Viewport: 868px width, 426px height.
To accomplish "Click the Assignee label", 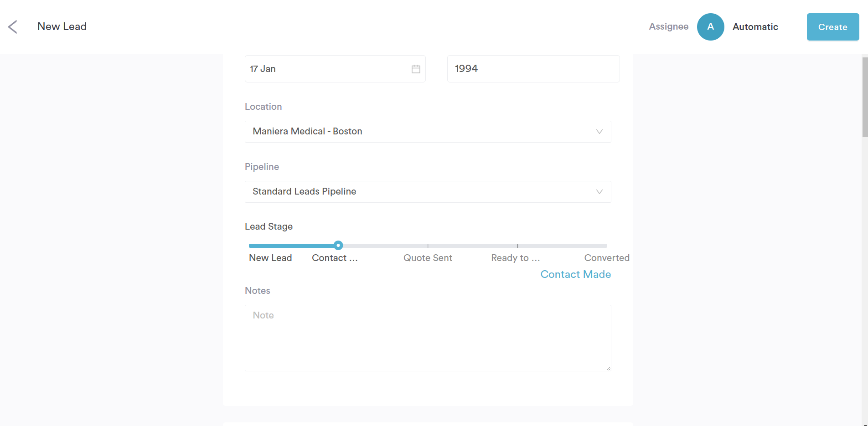I will point(668,26).
